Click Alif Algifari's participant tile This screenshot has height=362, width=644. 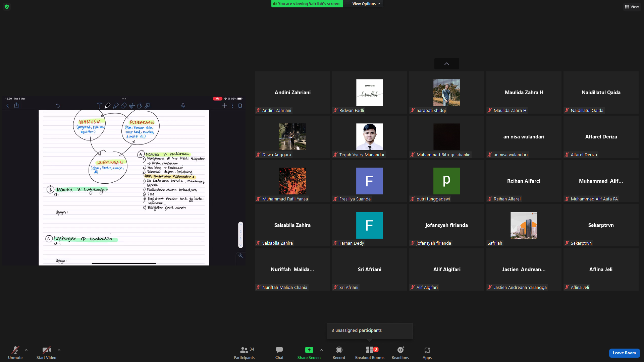tap(447, 269)
